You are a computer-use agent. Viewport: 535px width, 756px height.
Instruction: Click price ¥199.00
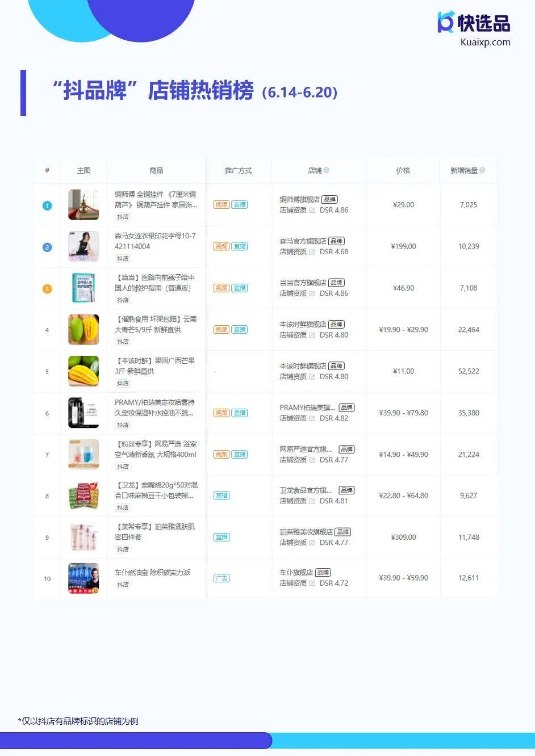pos(403,246)
